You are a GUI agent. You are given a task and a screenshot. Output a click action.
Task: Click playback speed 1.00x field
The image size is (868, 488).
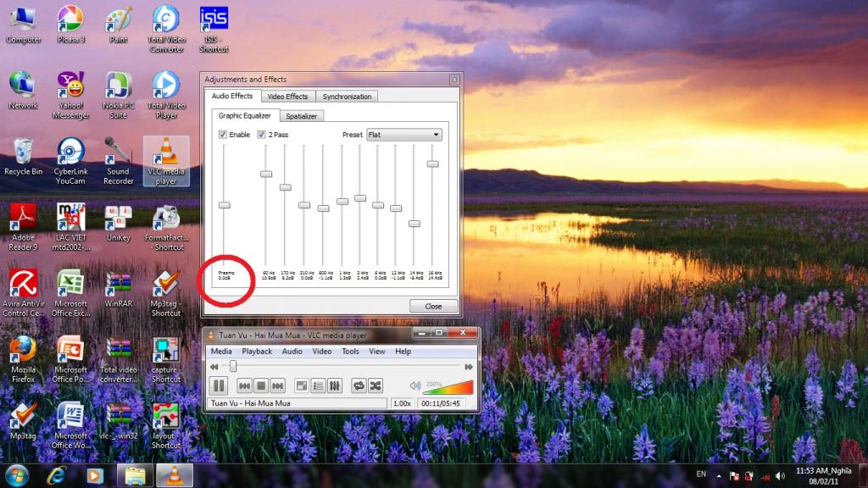pos(403,403)
